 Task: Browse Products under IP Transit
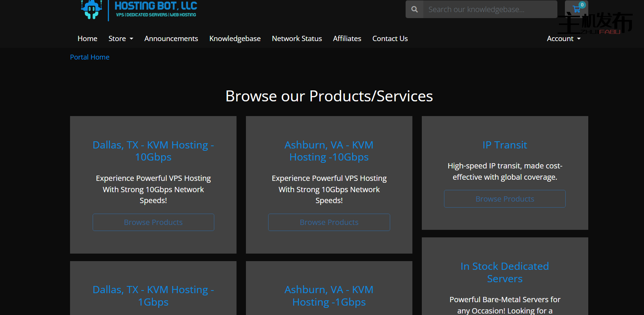pyautogui.click(x=505, y=199)
